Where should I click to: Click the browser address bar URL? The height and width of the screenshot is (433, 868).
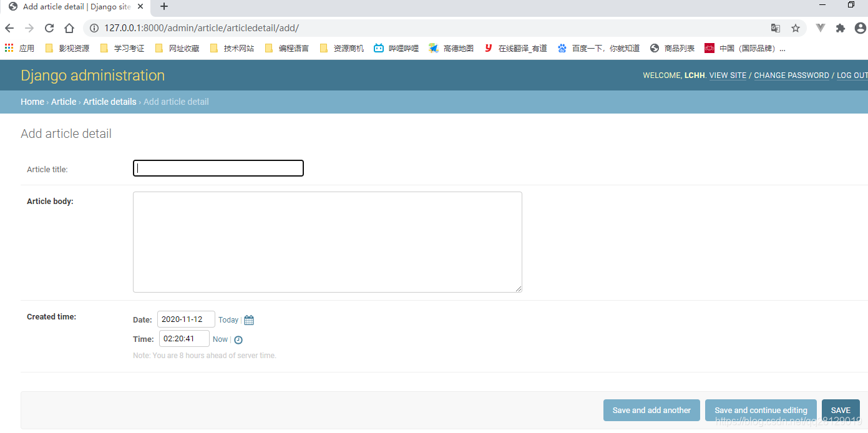(202, 28)
